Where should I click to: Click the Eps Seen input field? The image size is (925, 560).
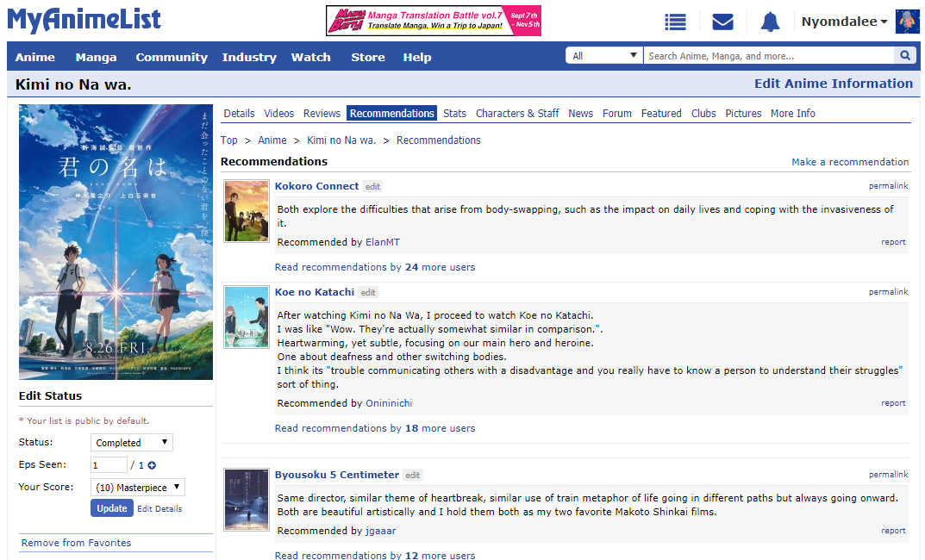click(109, 465)
